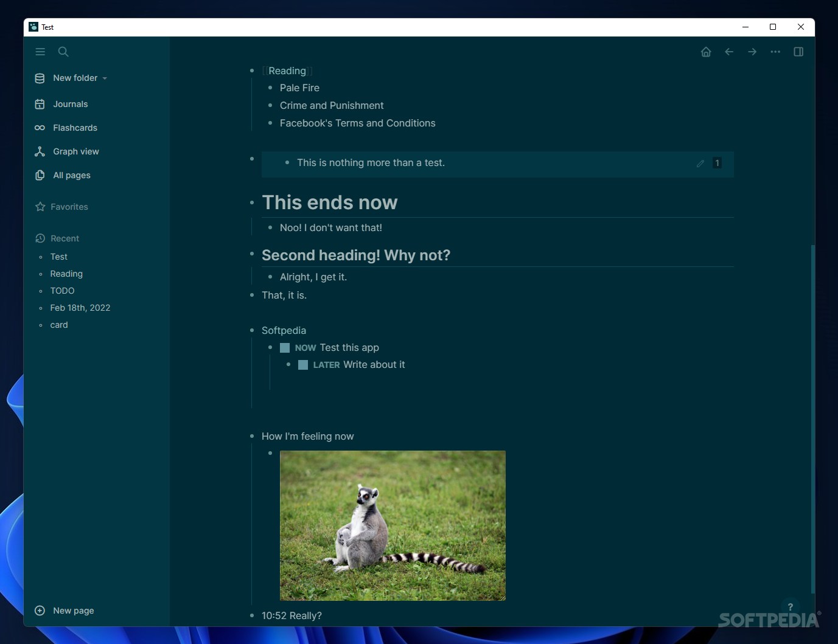This screenshot has width=838, height=644.
Task: Collapse the Softpedia block bullet
Action: coord(252,330)
